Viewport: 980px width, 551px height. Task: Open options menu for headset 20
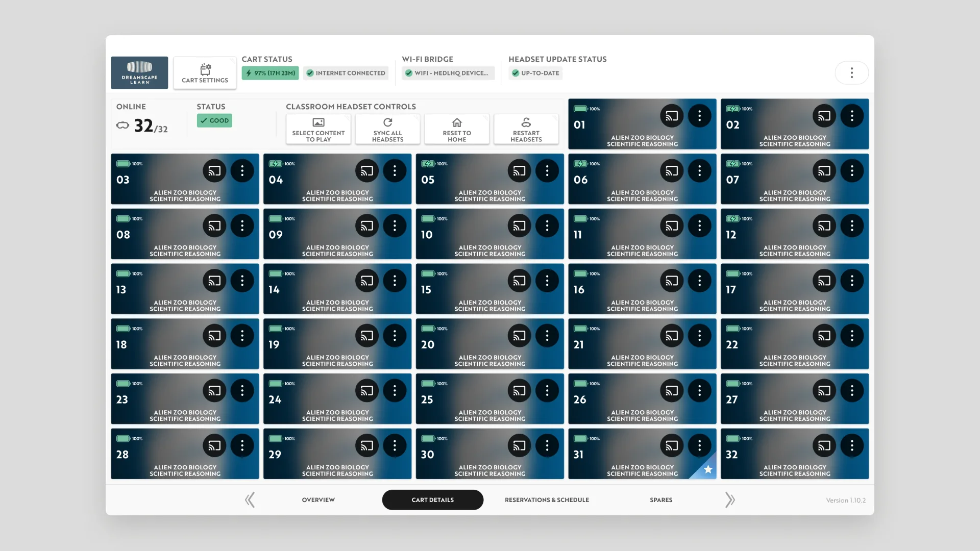(547, 336)
